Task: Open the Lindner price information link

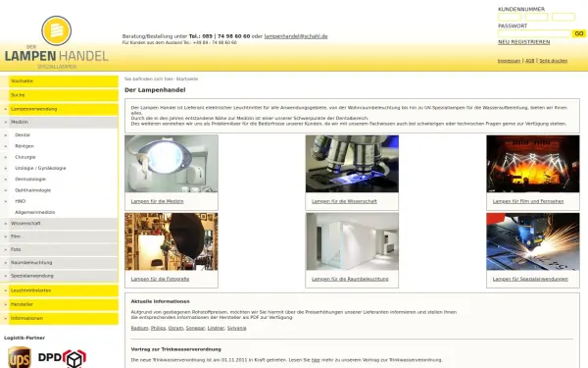Action: [x=216, y=328]
